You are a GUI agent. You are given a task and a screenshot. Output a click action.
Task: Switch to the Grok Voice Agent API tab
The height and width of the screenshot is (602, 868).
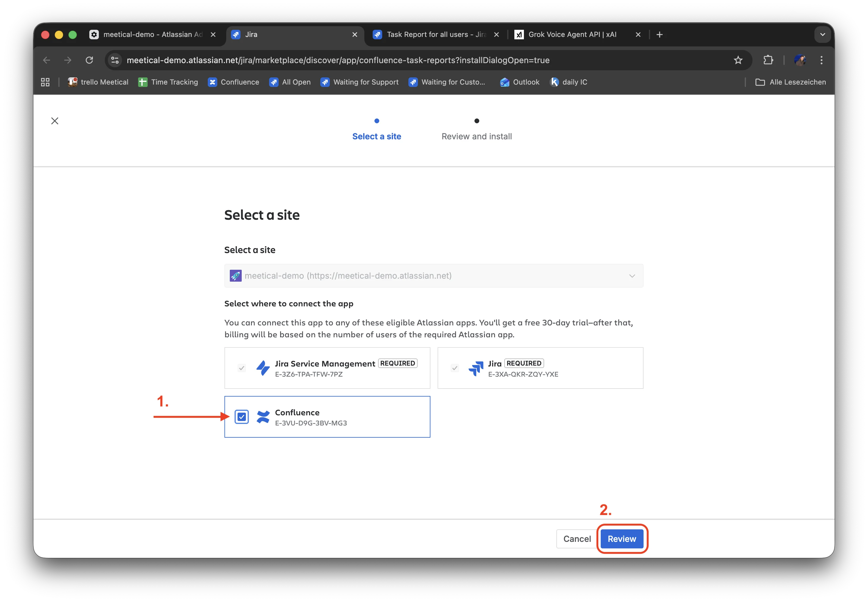578,35
